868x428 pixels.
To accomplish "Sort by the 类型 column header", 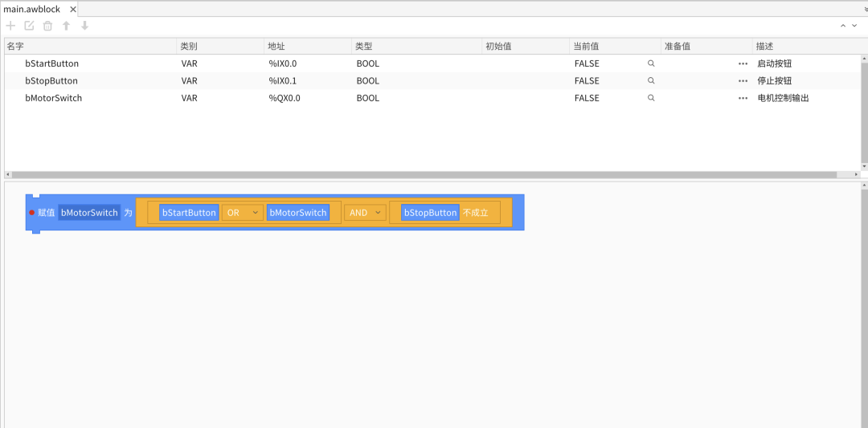I will point(417,47).
